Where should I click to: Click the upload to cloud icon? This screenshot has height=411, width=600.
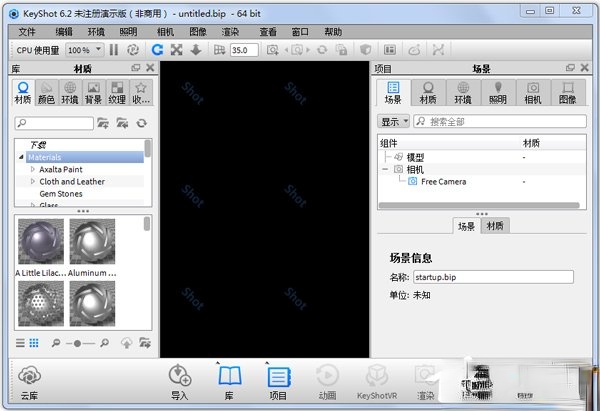(x=126, y=343)
